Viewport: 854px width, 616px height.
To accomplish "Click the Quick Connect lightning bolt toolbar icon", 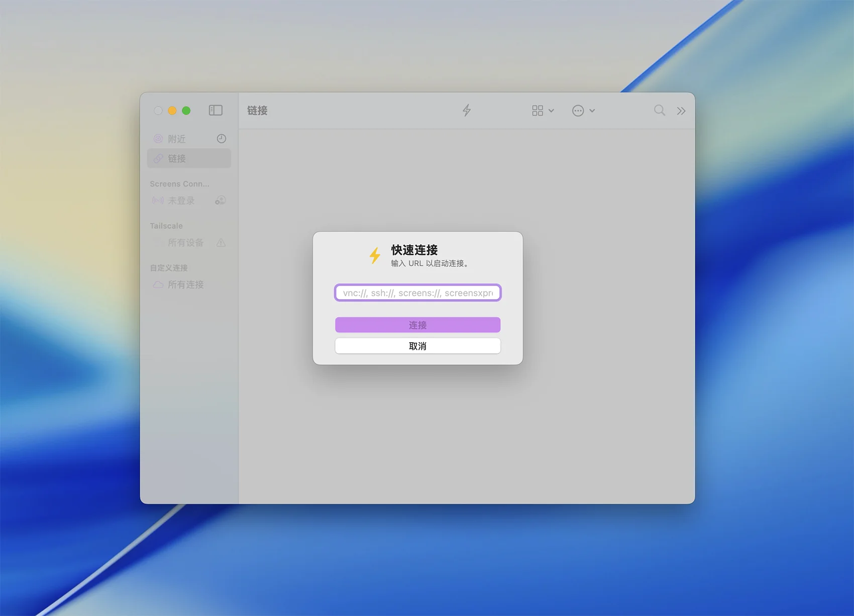I will (467, 111).
